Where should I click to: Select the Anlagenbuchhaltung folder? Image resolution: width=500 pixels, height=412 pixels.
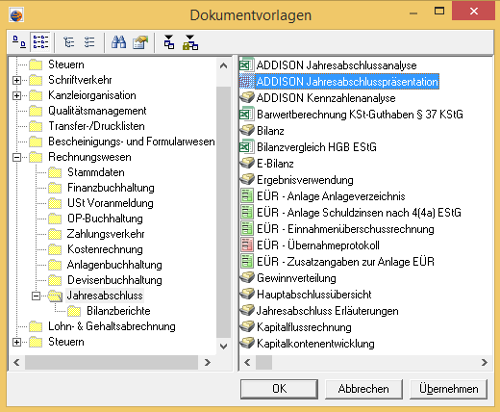[x=115, y=265]
